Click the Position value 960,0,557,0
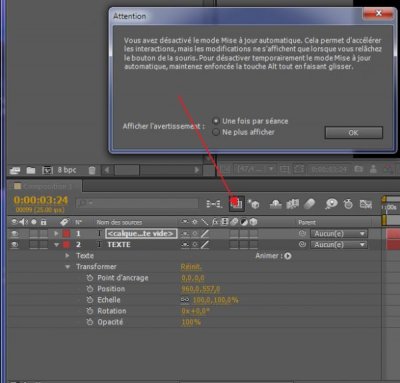Screen dimensions: 400x383 tap(200, 289)
